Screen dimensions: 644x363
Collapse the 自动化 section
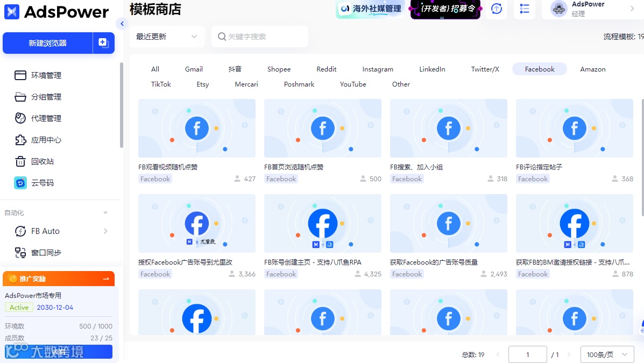coord(105,213)
